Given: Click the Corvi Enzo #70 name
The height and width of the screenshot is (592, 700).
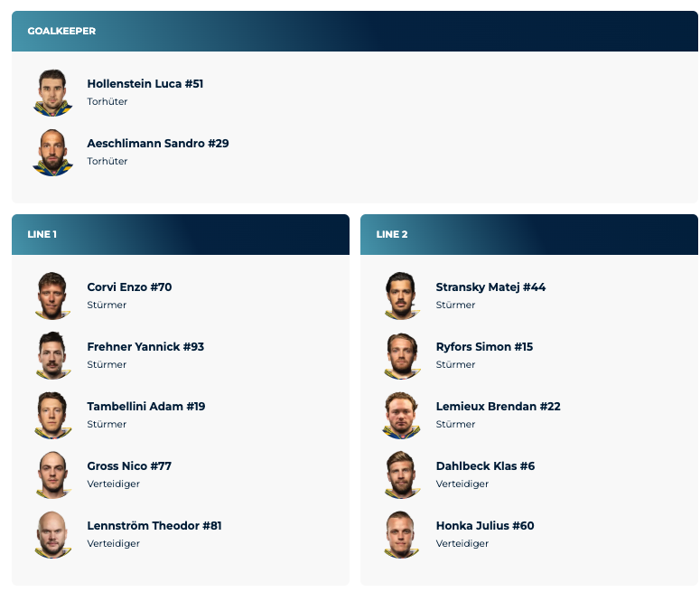Looking at the screenshot, I should tap(129, 287).
